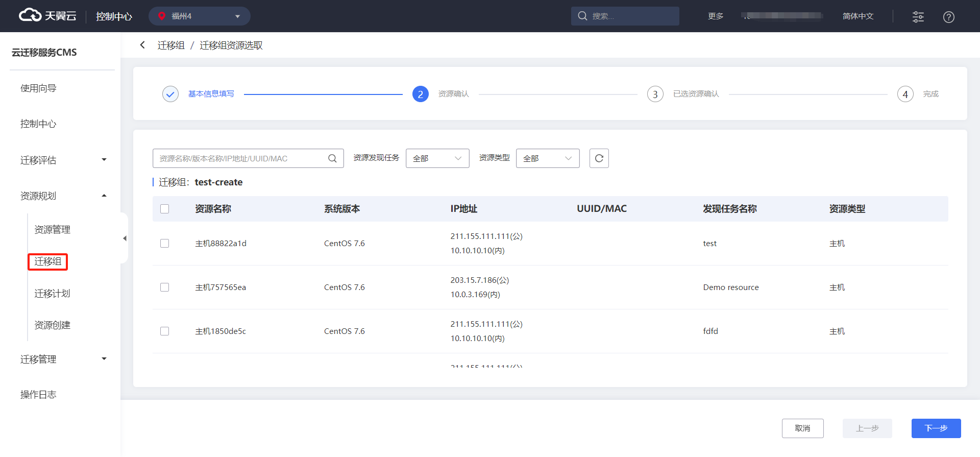Click task name test
980x457 pixels.
710,244
